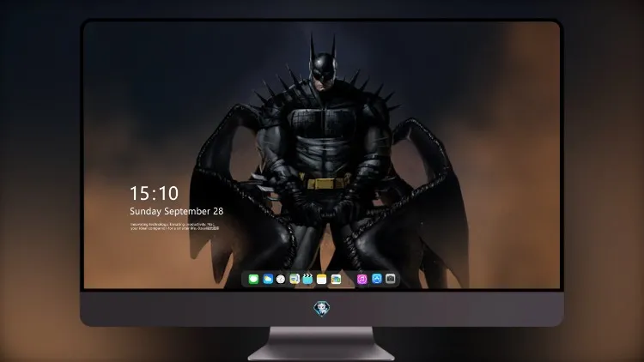Image resolution: width=644 pixels, height=362 pixels.
Task: Open the yellow Notes app in dock
Action: point(322,279)
